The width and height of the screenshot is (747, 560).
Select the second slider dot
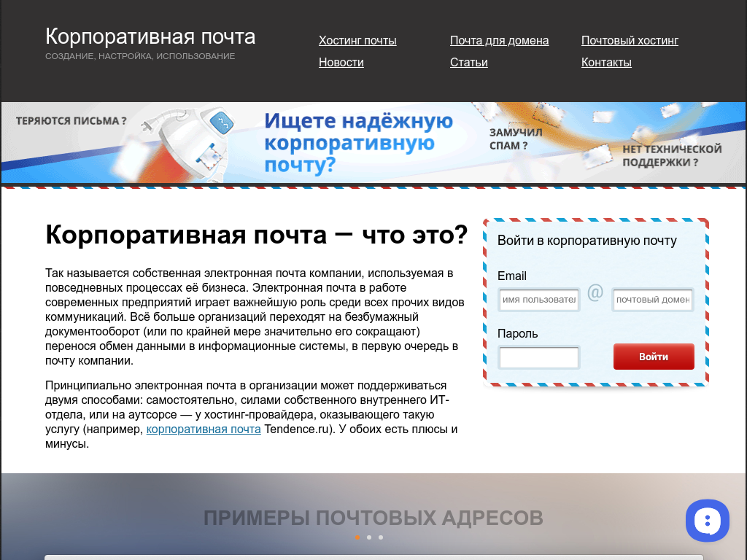pyautogui.click(x=368, y=537)
